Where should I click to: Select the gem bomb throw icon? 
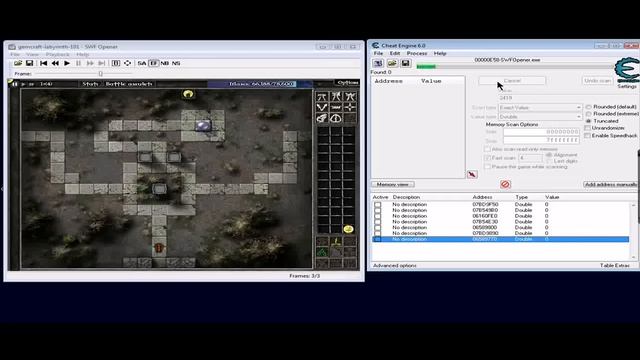click(322, 118)
